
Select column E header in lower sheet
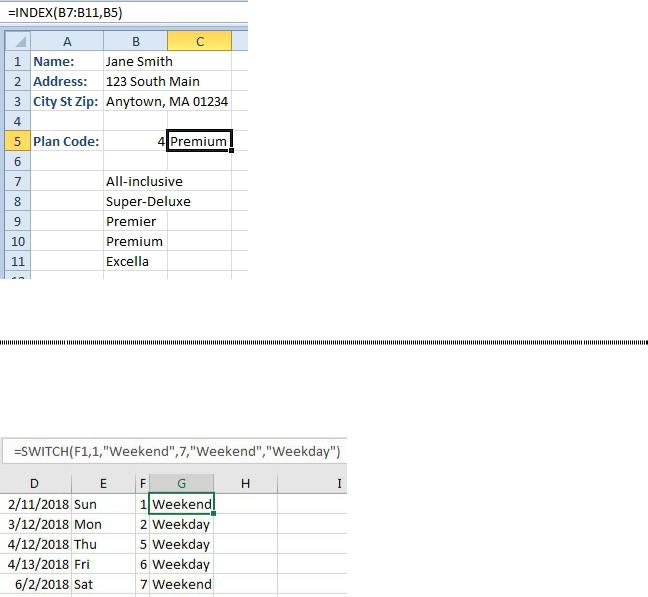(x=103, y=483)
